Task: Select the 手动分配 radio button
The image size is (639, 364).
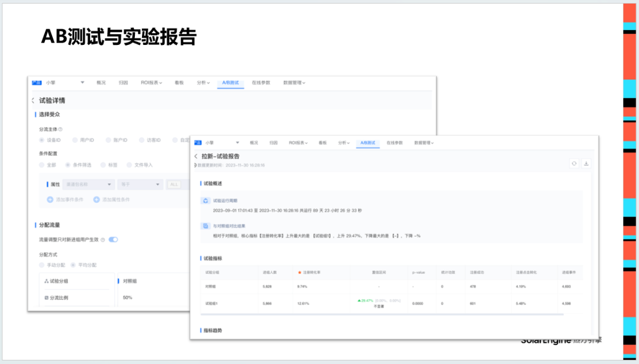Action: click(x=41, y=264)
